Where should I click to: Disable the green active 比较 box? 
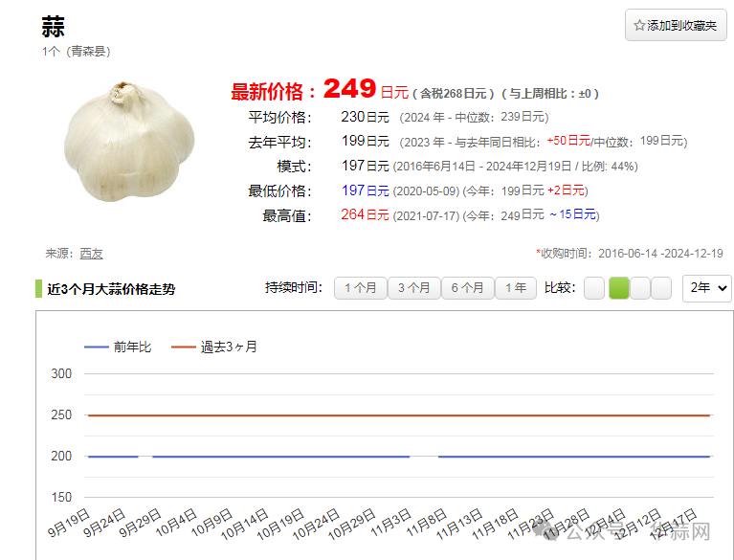click(618, 288)
